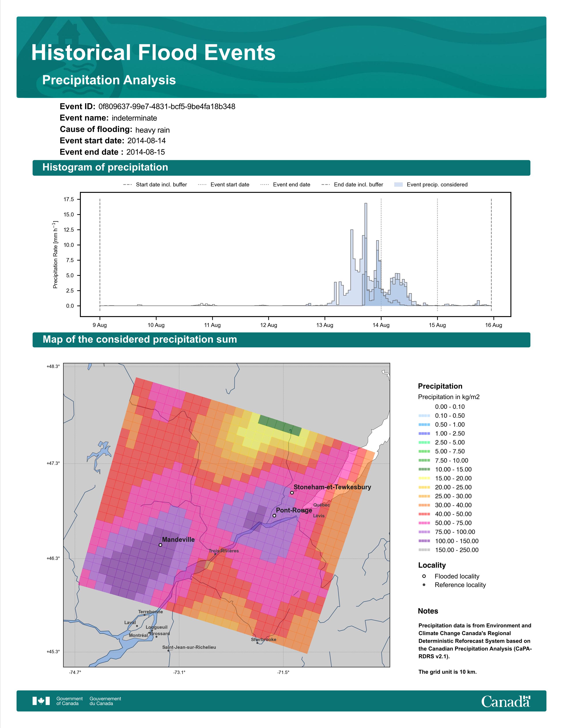
Task: Click the Mandeville flooded locality marker on map
Action: pos(161,545)
